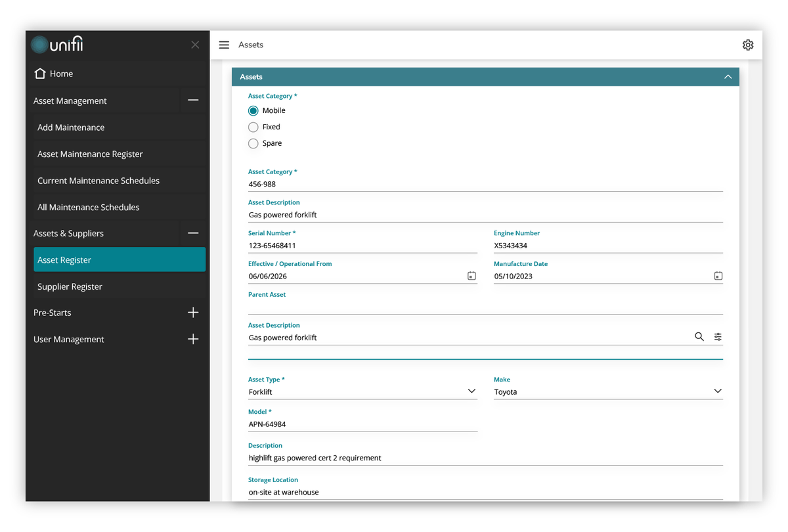Screen dimensions: 788x532
Task: Open Supplier Register page
Action: pyautogui.click(x=120, y=286)
